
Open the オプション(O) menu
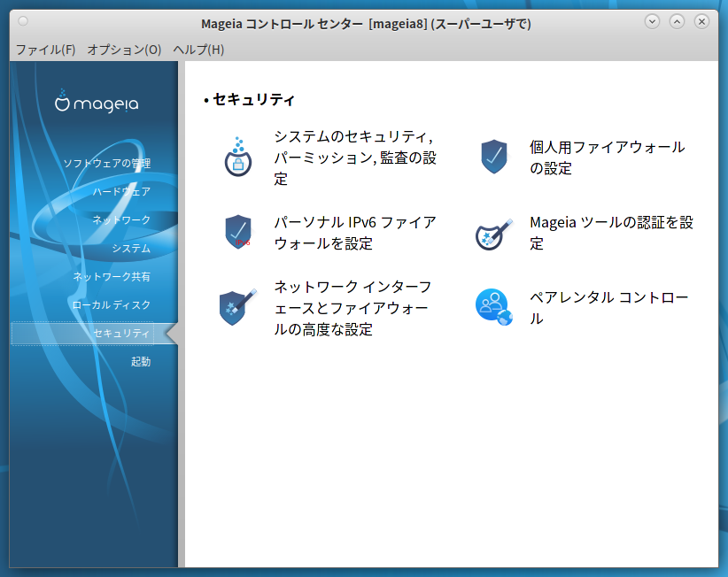124,50
